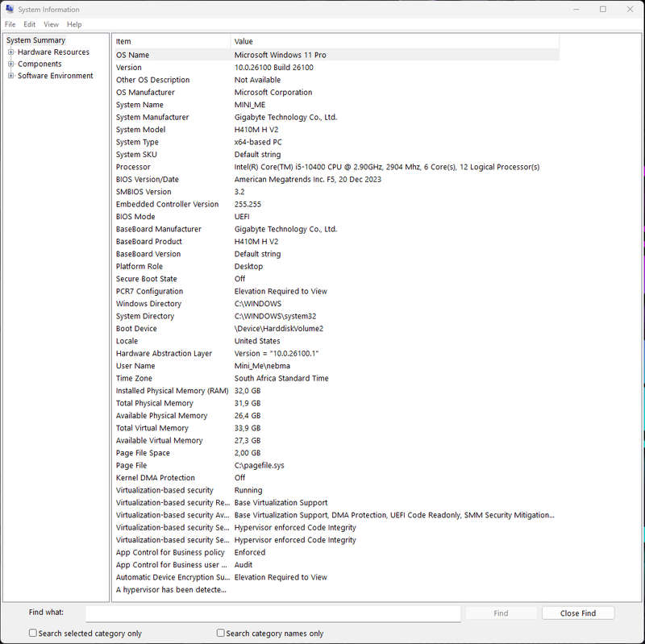The height and width of the screenshot is (644, 645).
Task: Select the App Control for Business policy row
Action: [336, 552]
